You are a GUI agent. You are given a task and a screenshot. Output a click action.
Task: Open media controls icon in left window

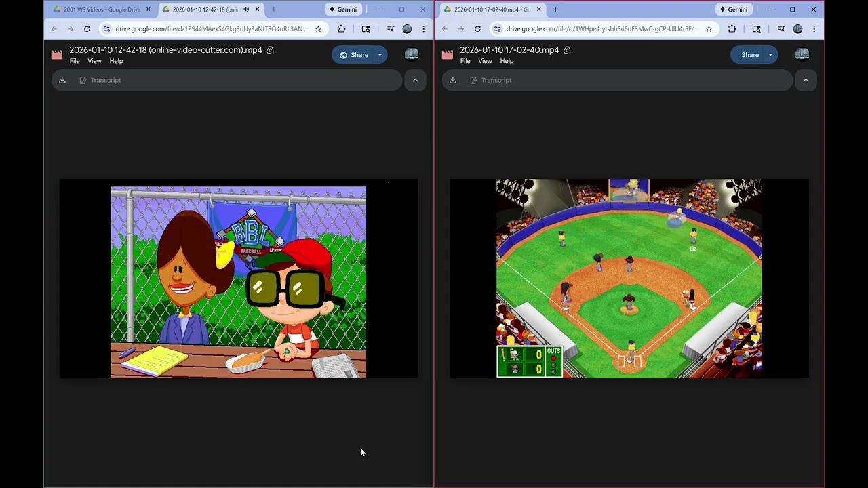[391, 29]
